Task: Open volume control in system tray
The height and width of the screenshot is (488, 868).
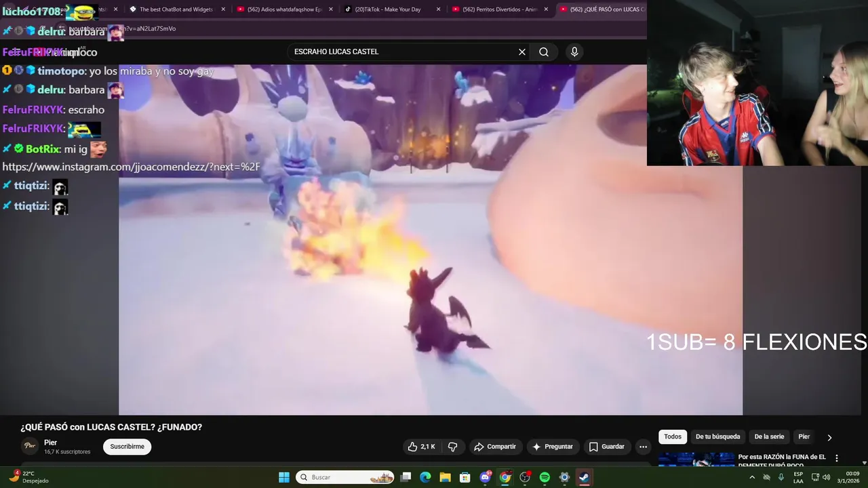Action: coord(826,477)
